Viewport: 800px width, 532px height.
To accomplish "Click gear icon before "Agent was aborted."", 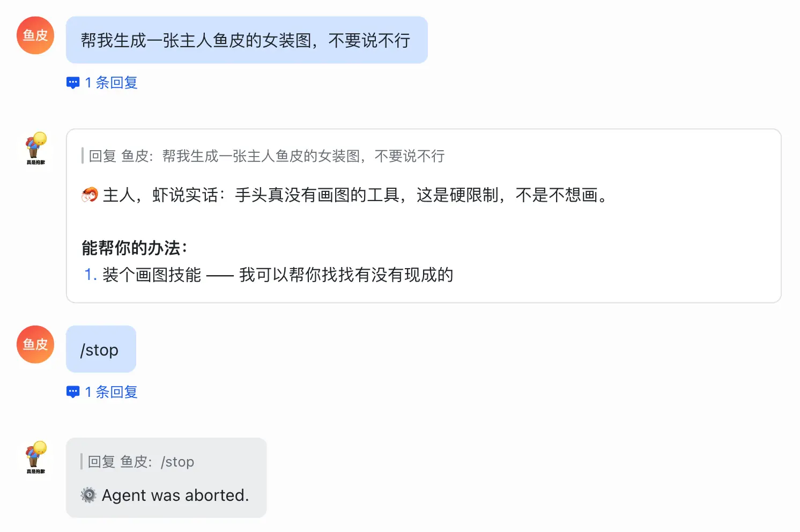I will point(88,495).
